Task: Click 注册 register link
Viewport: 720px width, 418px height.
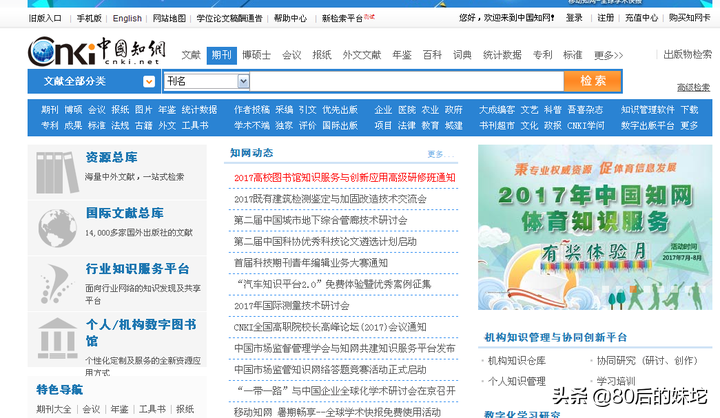Action: tap(606, 18)
